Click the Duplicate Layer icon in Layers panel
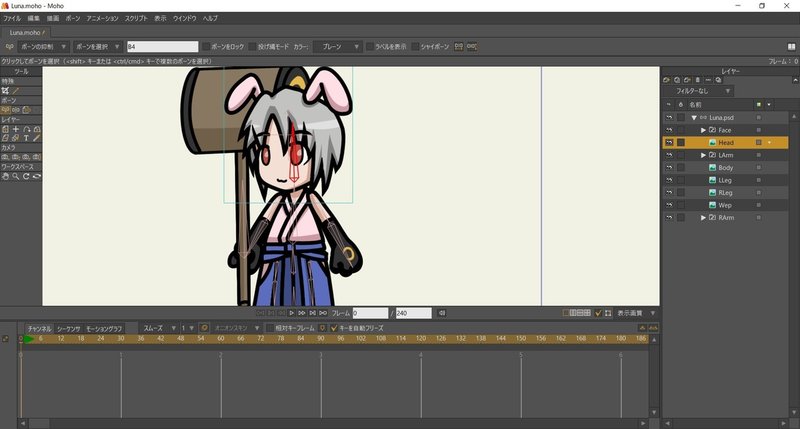The width and height of the screenshot is (800, 429). coord(677,80)
